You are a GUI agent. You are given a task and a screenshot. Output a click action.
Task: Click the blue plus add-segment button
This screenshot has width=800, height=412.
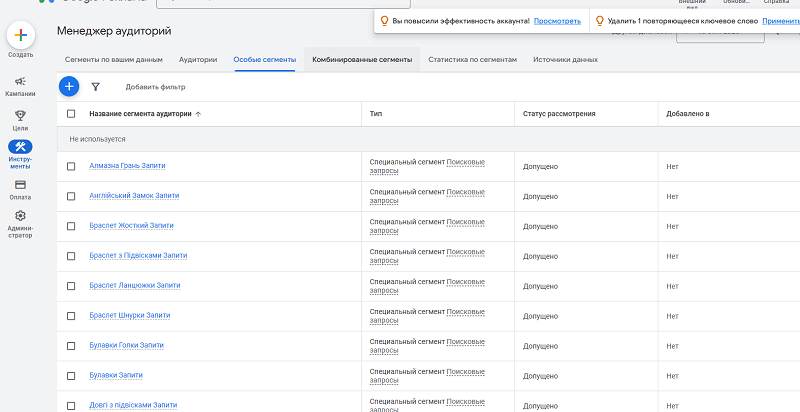tap(69, 87)
